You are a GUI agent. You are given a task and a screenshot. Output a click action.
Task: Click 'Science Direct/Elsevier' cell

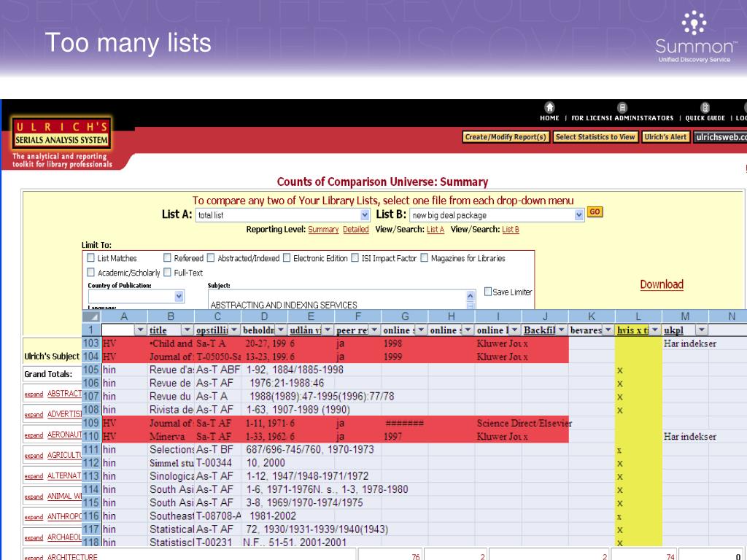point(524,424)
